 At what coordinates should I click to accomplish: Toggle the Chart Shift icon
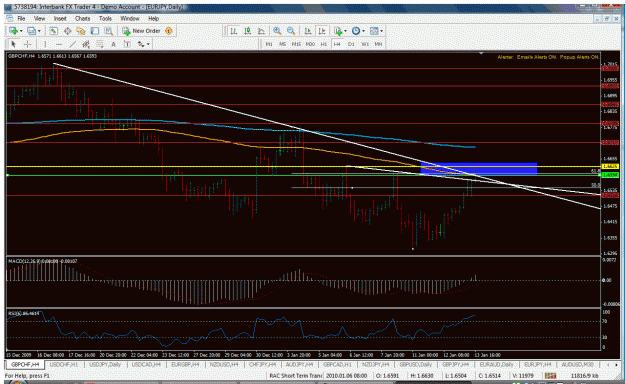click(322, 31)
